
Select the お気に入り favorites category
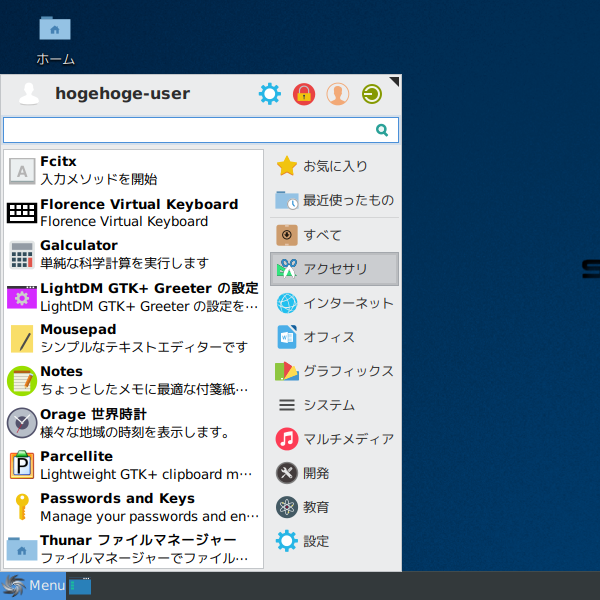click(334, 166)
